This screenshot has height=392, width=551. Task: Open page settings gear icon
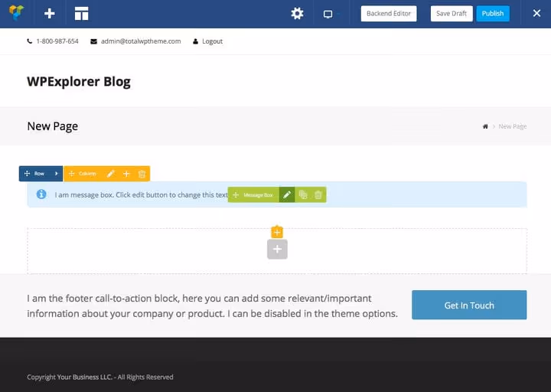click(297, 13)
